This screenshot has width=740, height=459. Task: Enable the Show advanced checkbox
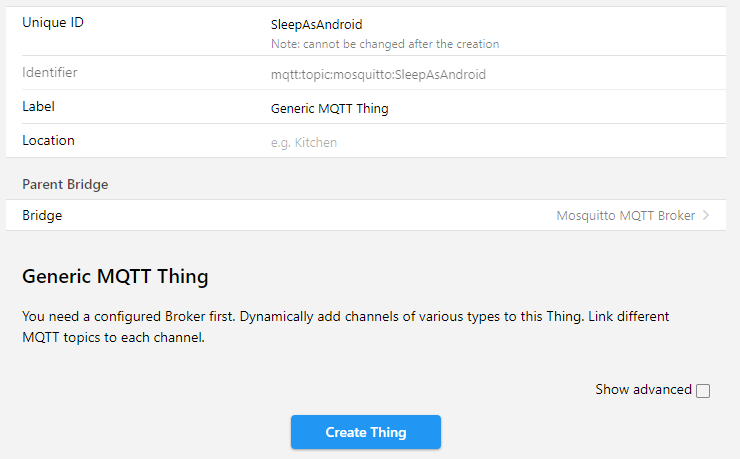(703, 391)
